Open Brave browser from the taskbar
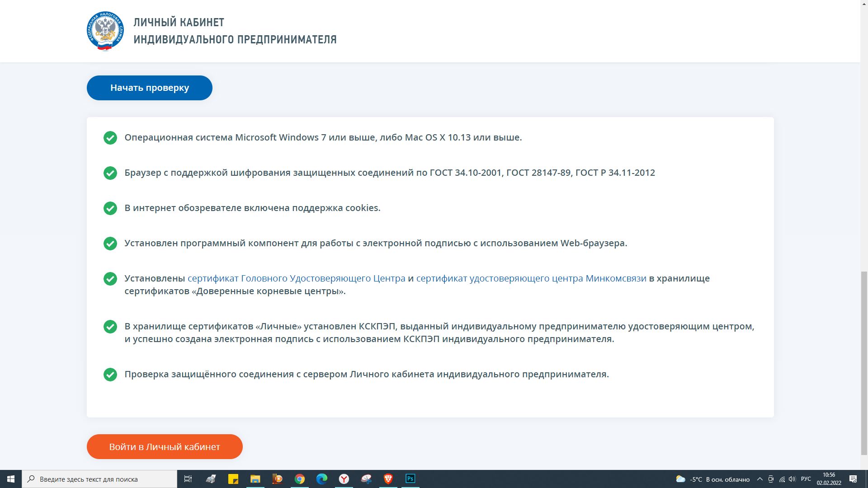 point(388,479)
